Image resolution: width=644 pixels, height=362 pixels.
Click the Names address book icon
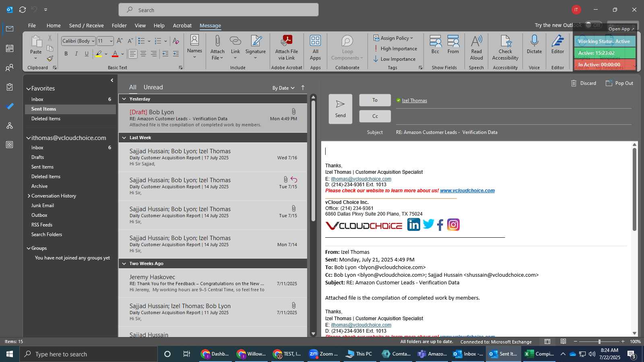pyautogui.click(x=194, y=40)
